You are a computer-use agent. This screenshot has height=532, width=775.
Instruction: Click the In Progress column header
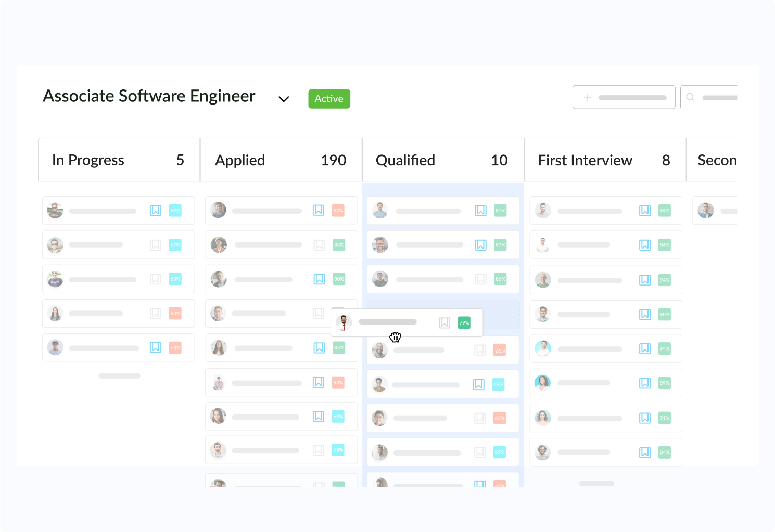[119, 160]
